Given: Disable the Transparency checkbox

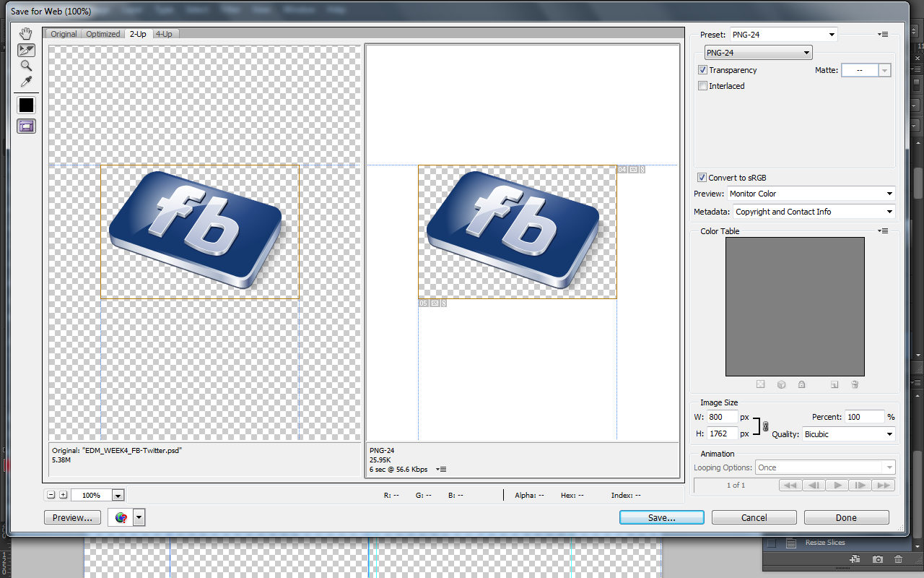Looking at the screenshot, I should point(702,70).
